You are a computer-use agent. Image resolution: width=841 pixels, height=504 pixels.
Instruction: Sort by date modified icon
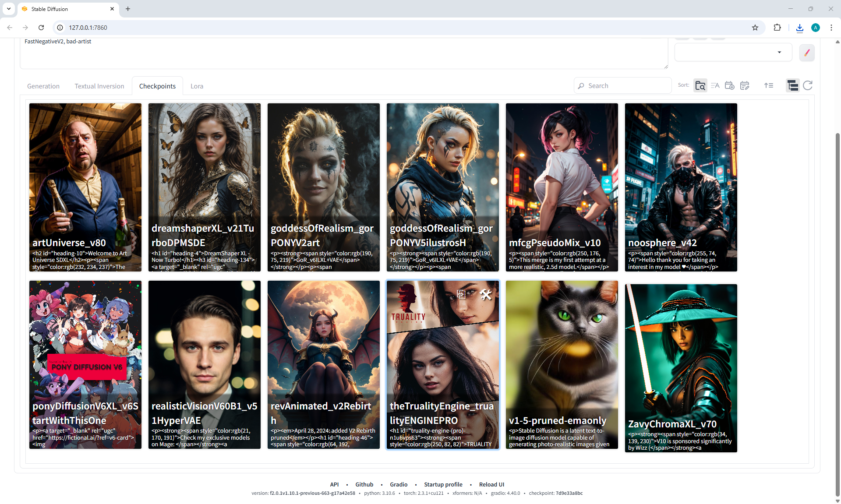745,86
